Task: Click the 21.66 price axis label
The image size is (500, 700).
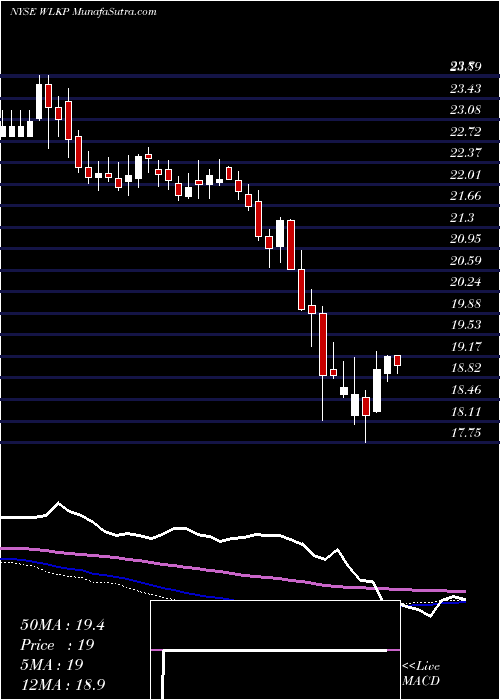Action: pyautogui.click(x=466, y=196)
